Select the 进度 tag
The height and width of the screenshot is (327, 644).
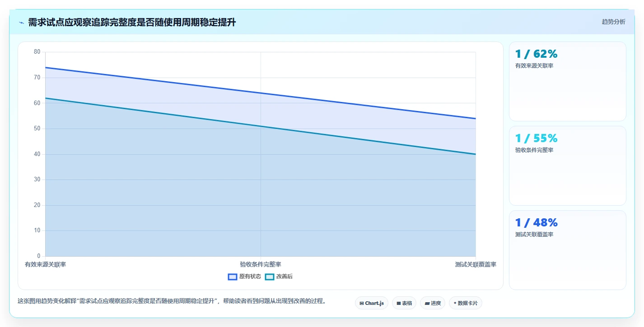click(x=433, y=303)
